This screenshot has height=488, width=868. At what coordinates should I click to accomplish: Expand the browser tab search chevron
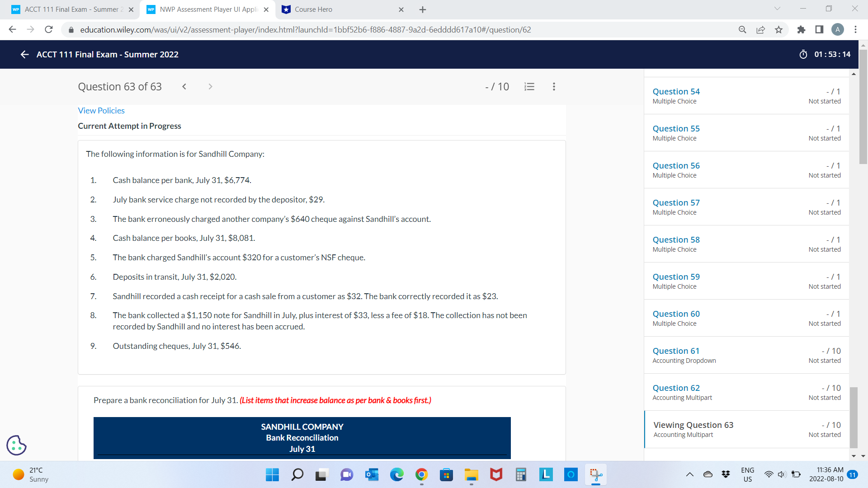point(777,8)
